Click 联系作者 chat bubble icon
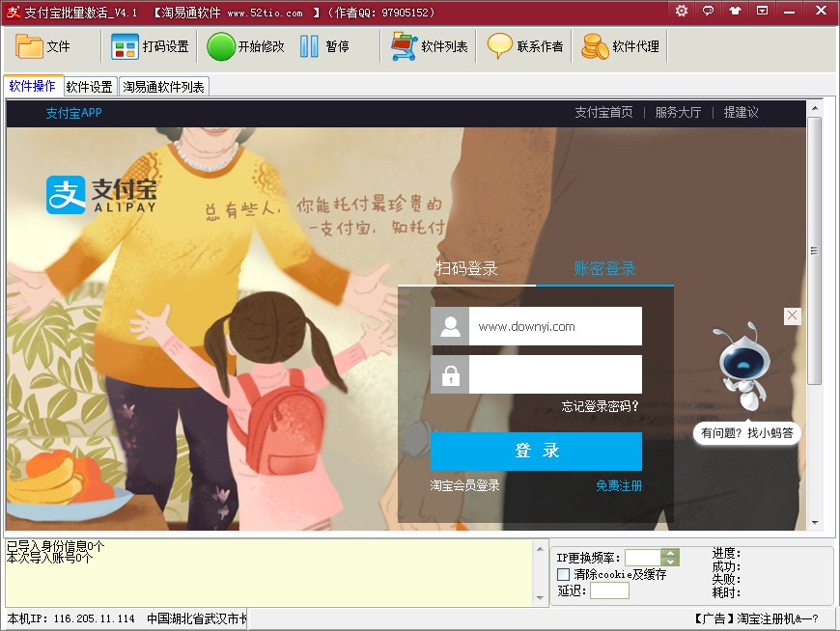This screenshot has width=840, height=631. point(500,46)
